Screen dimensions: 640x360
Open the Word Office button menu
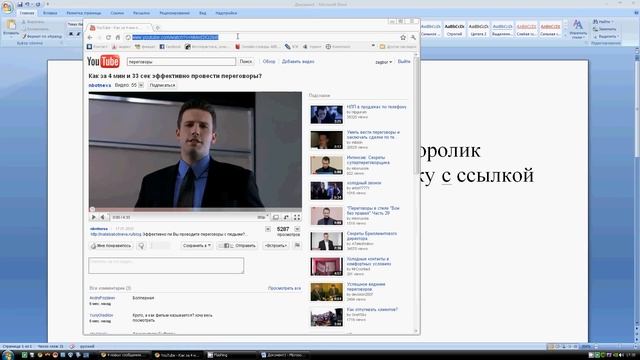point(7,7)
